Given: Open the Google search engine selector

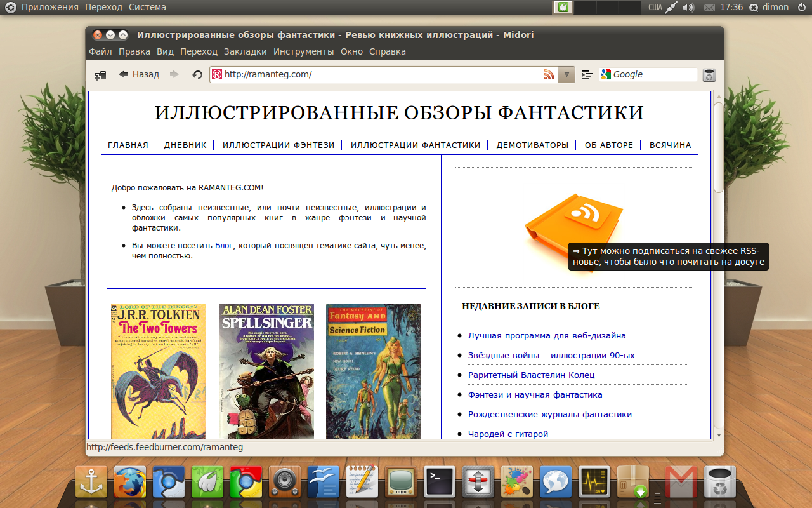Looking at the screenshot, I should [606, 75].
